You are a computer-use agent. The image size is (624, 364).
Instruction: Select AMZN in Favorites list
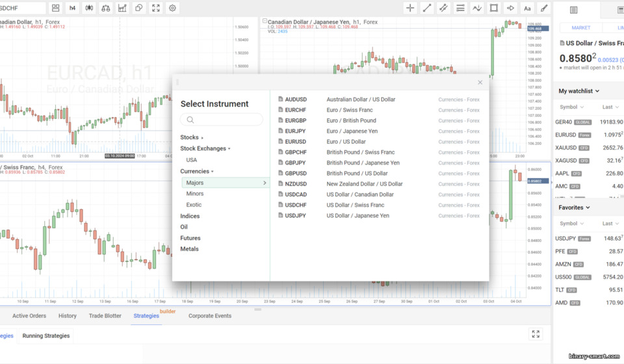point(589,264)
